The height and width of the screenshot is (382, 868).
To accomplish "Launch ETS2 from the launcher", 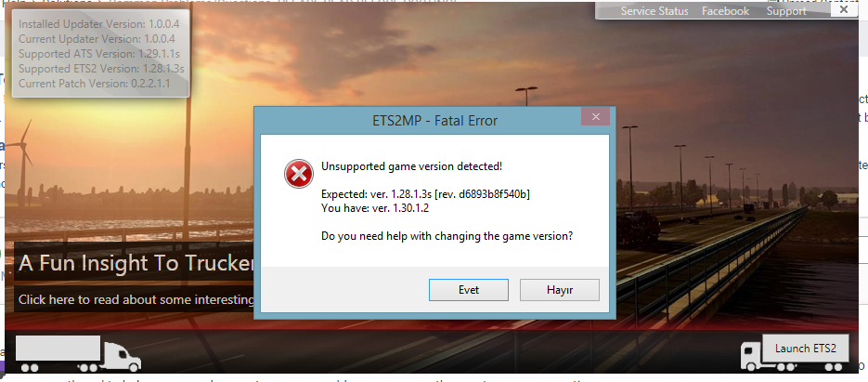I will (806, 349).
